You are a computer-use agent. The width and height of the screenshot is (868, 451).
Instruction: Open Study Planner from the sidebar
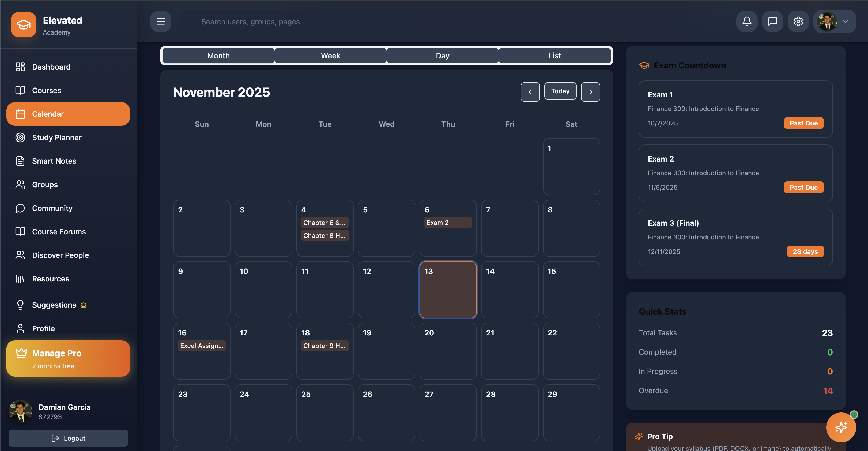(68, 138)
